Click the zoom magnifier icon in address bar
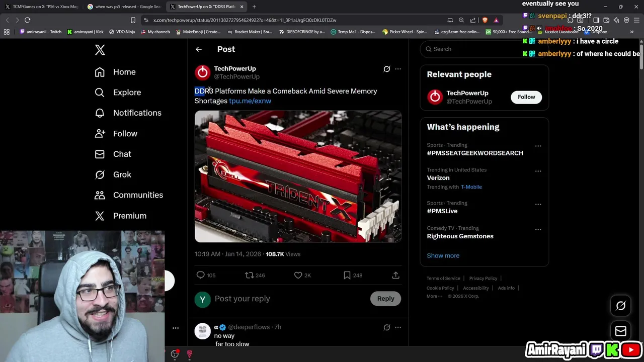 click(461, 20)
